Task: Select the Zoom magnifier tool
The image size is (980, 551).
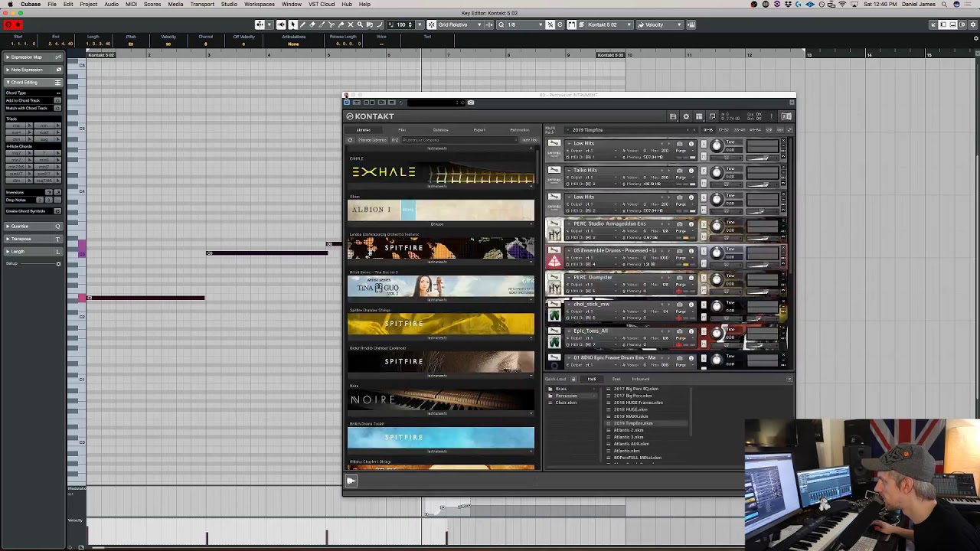Action: (x=360, y=24)
